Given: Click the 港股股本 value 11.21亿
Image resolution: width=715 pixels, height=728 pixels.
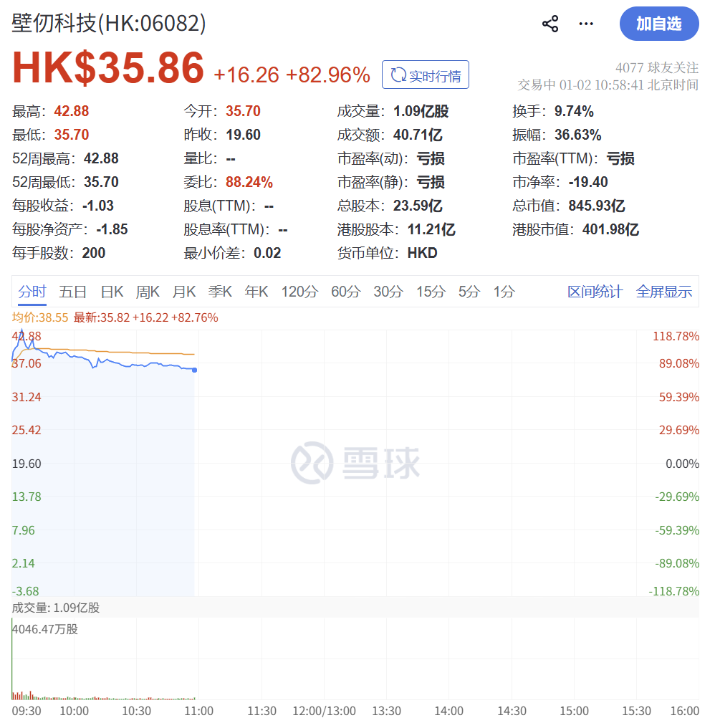Looking at the screenshot, I should [x=432, y=229].
